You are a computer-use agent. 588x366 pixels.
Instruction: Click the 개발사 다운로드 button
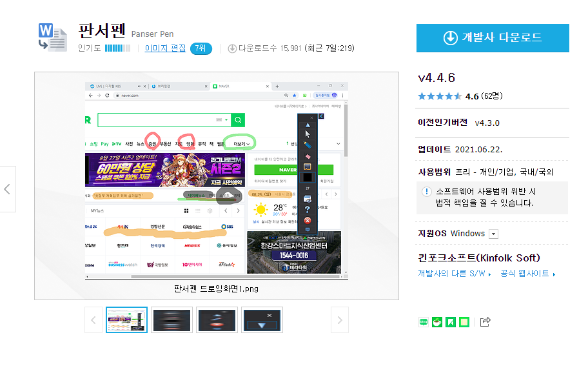tap(493, 38)
